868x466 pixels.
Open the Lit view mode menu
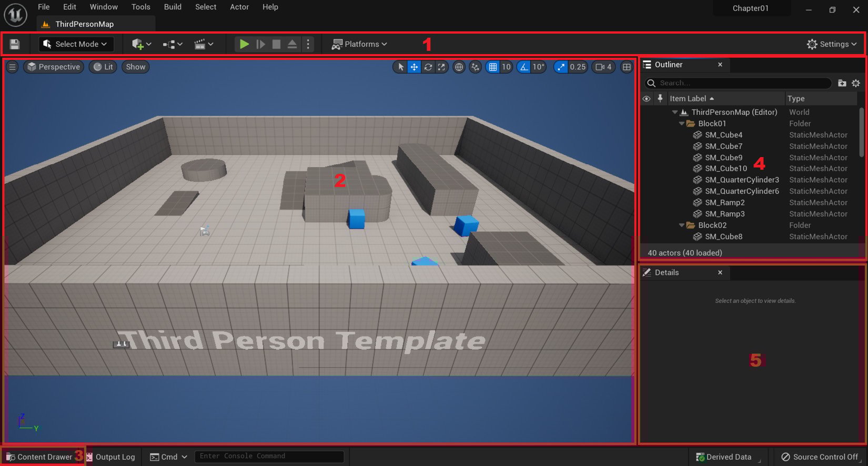pyautogui.click(x=103, y=67)
